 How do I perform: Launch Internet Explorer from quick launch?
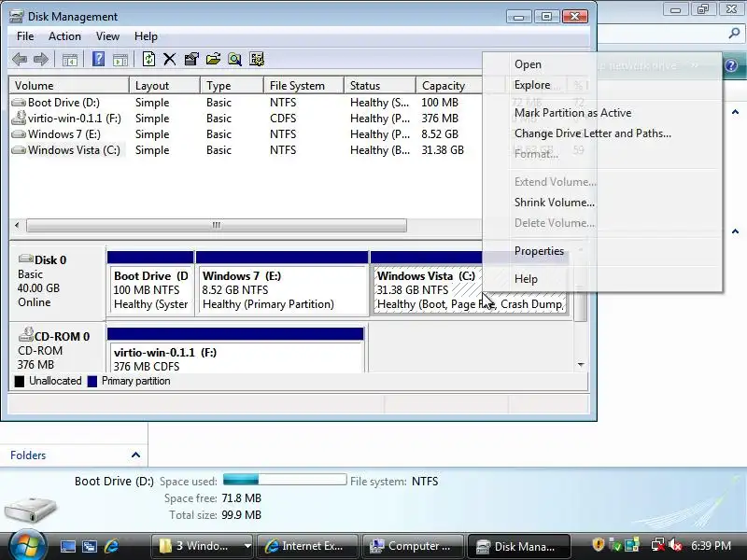tap(111, 546)
